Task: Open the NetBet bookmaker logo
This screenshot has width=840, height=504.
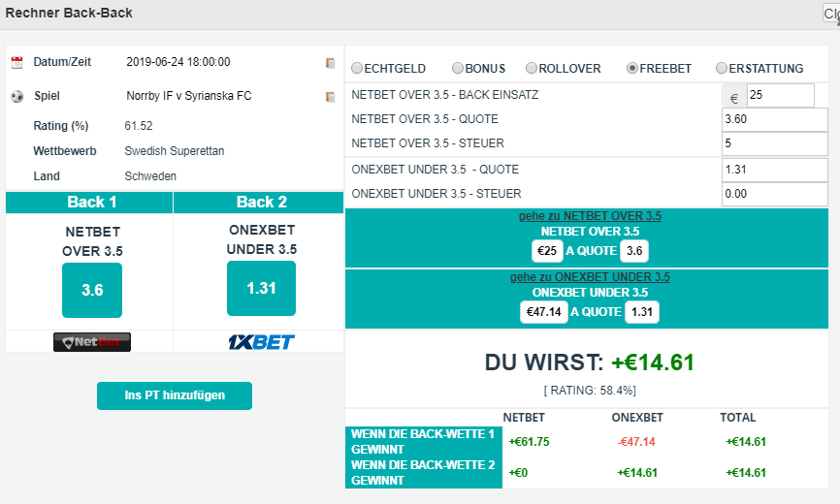Action: [92, 342]
